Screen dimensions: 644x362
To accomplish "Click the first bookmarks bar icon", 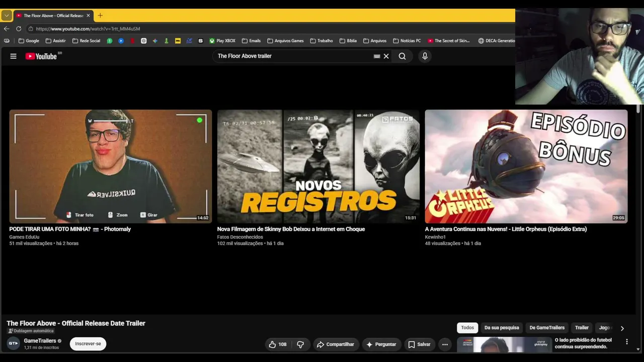I will (7, 41).
